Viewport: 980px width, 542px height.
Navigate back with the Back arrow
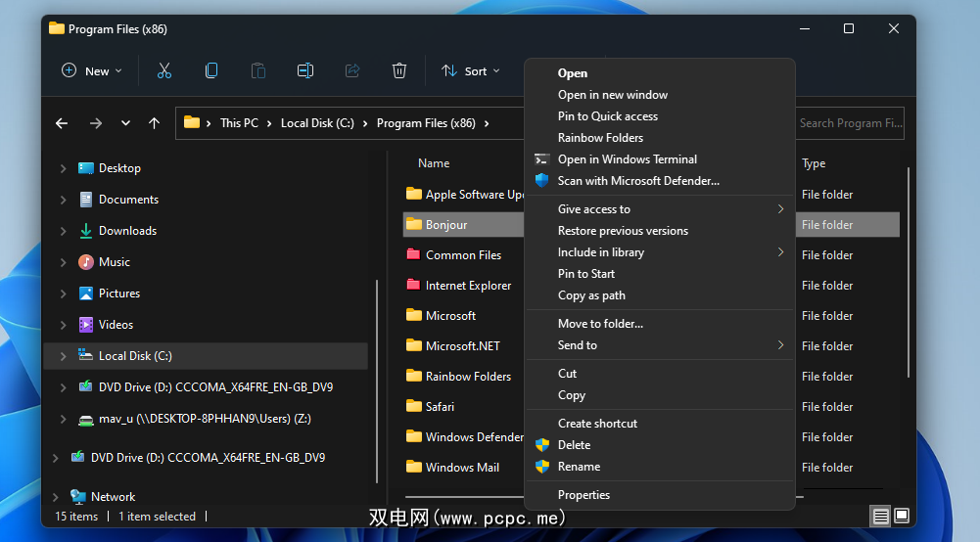[x=62, y=123]
